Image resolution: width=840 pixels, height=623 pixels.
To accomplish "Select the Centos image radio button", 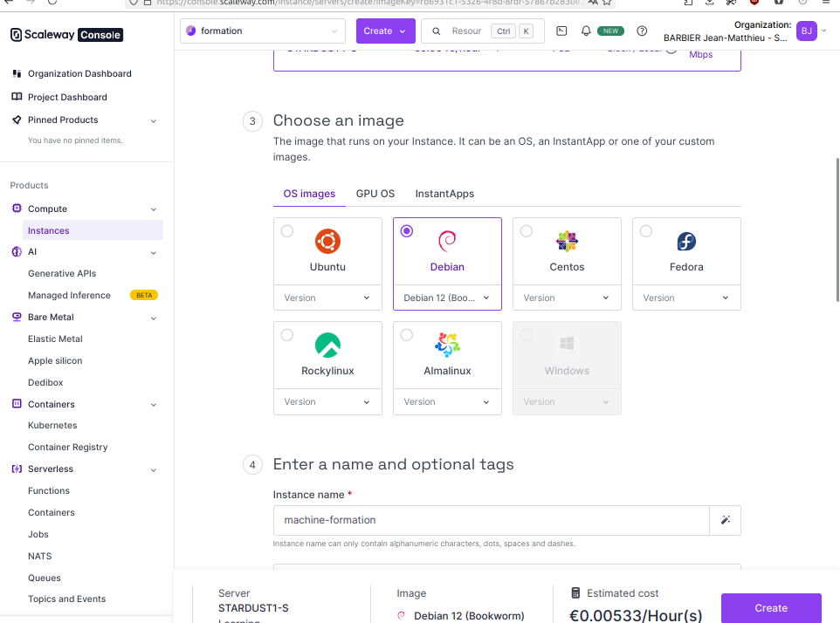I will [x=526, y=231].
